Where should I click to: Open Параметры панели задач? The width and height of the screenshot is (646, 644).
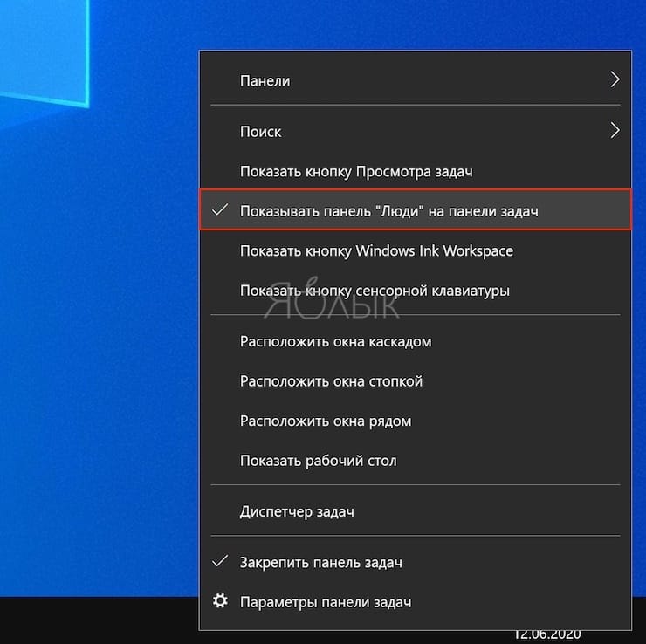416,602
